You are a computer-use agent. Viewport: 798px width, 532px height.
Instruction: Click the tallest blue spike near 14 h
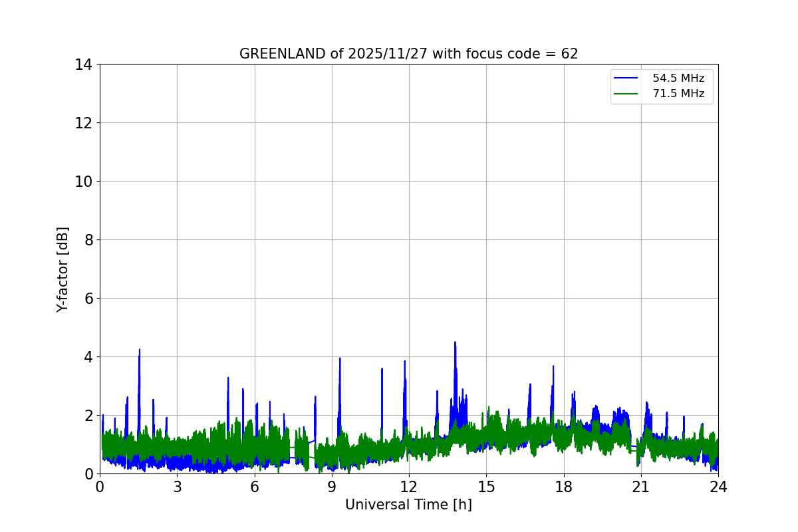tap(455, 343)
